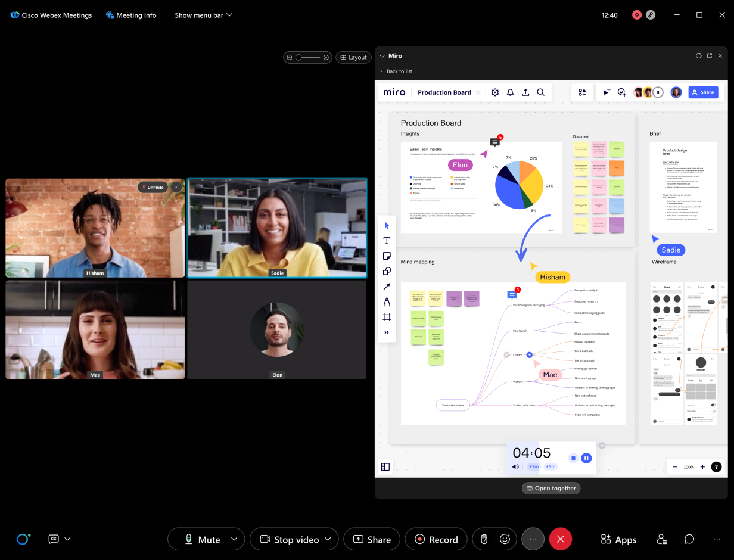Zoom in Miro board with plus
The height and width of the screenshot is (560, 734).
coord(702,467)
